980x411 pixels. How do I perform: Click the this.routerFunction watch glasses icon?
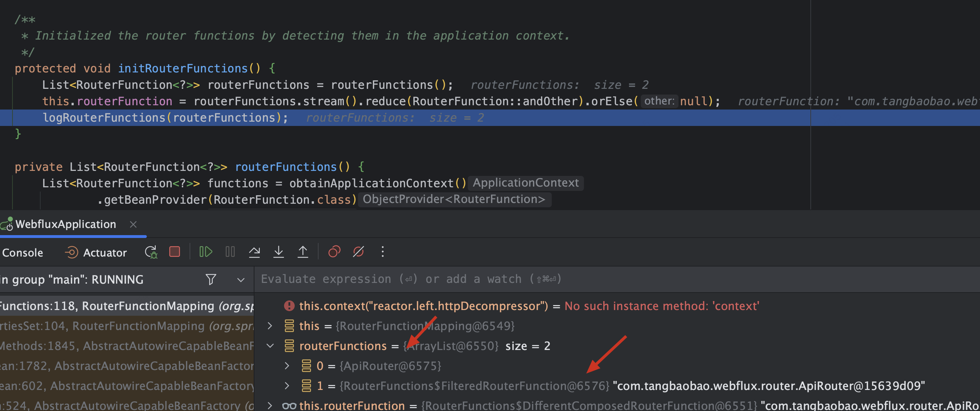[x=289, y=406]
